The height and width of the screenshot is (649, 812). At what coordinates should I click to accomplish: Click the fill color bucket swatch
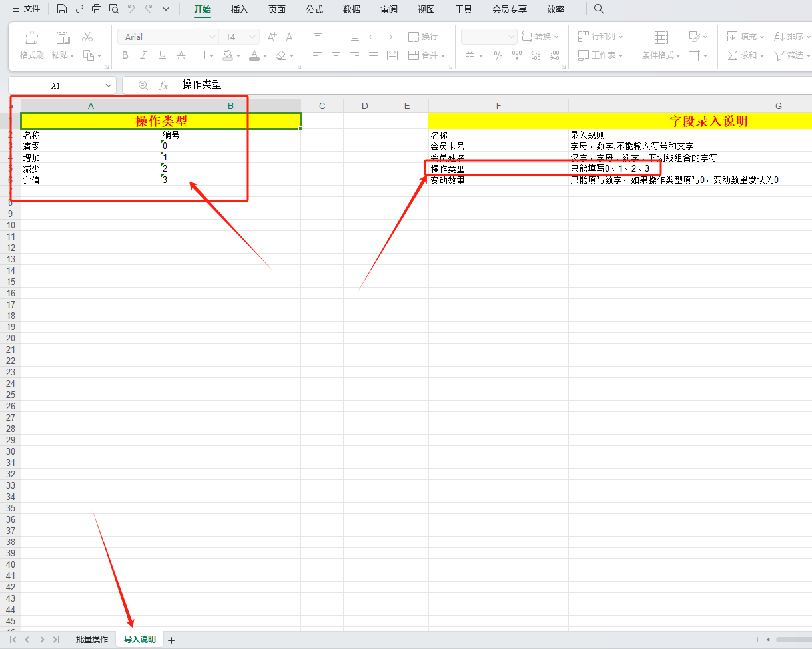tap(228, 55)
